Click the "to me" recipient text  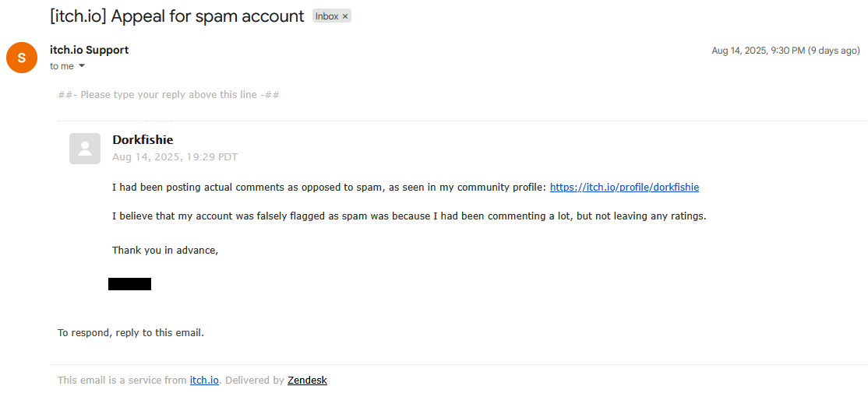coord(62,66)
